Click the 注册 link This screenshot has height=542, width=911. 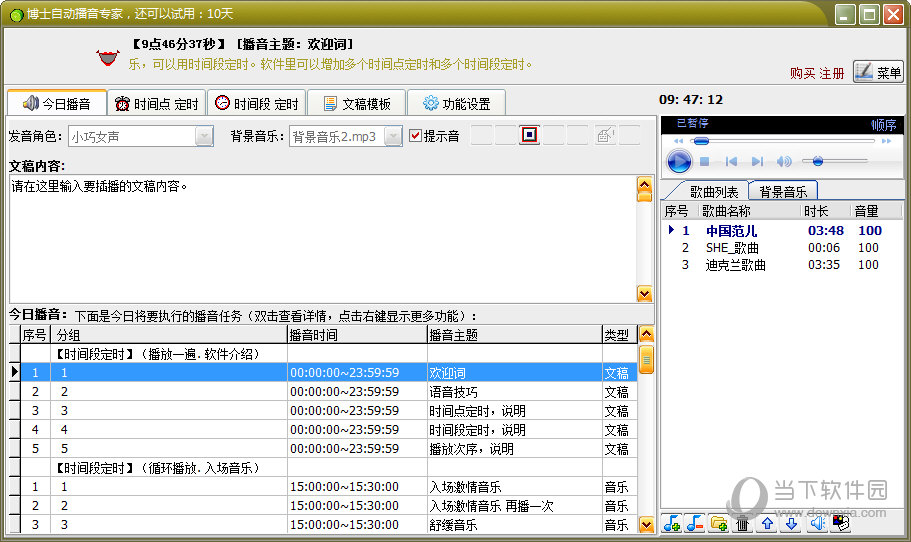coord(831,73)
